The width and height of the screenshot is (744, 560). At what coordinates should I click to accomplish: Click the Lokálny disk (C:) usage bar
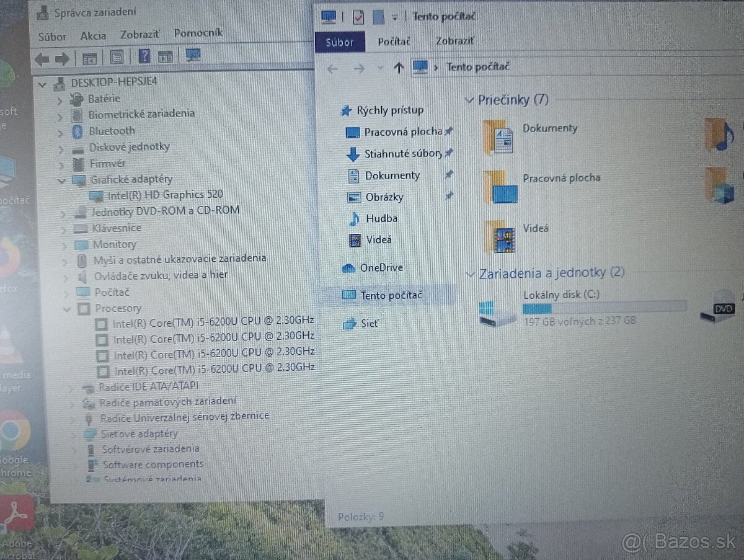coord(604,308)
